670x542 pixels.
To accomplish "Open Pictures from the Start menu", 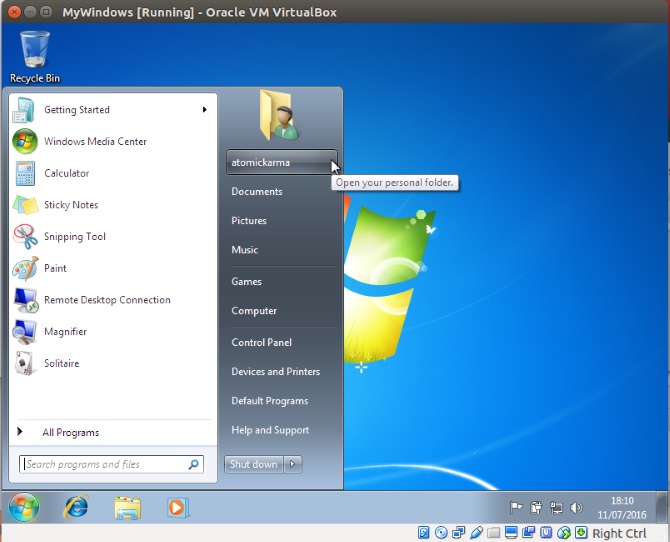I will [249, 221].
